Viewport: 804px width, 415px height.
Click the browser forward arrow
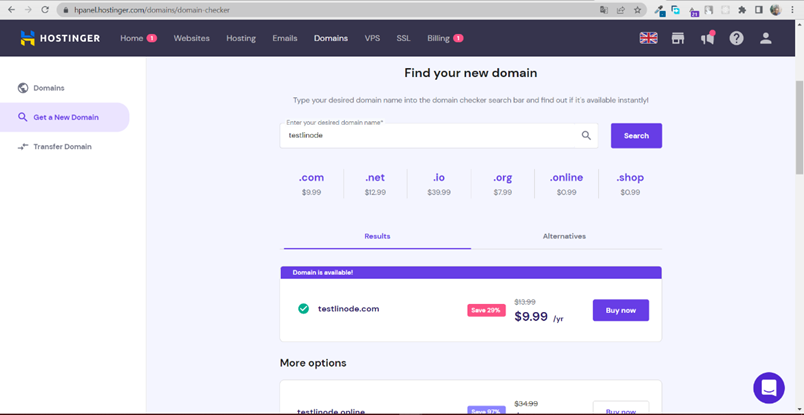(28, 10)
